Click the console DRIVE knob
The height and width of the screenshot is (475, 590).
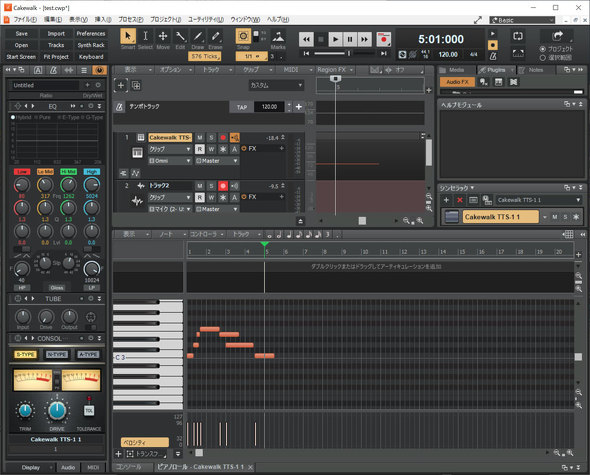pyautogui.click(x=57, y=411)
